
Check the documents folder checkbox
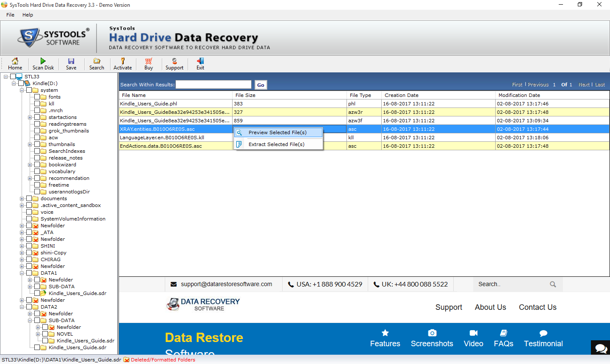tap(29, 199)
